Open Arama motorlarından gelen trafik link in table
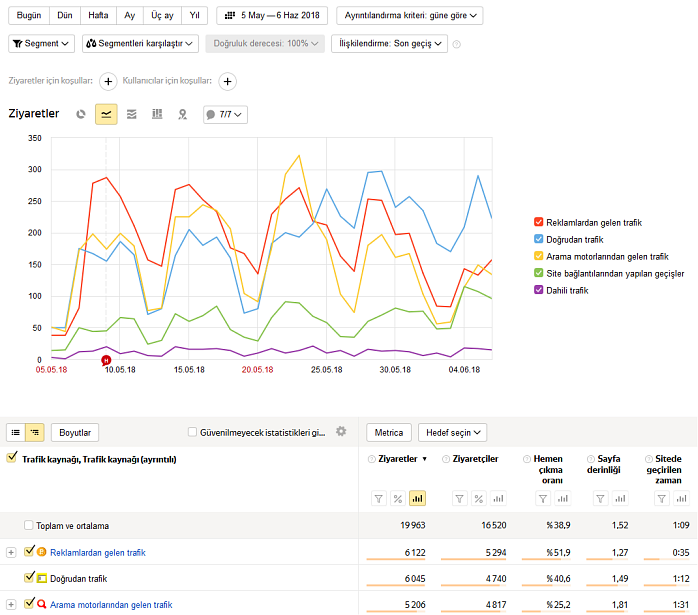This screenshot has height=615, width=698. point(111,605)
